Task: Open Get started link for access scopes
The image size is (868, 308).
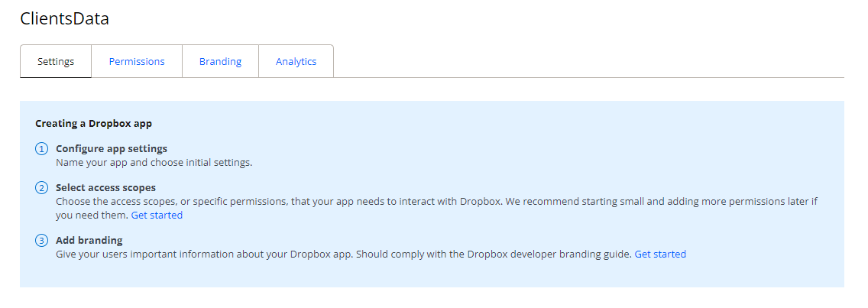Action: pos(157,216)
